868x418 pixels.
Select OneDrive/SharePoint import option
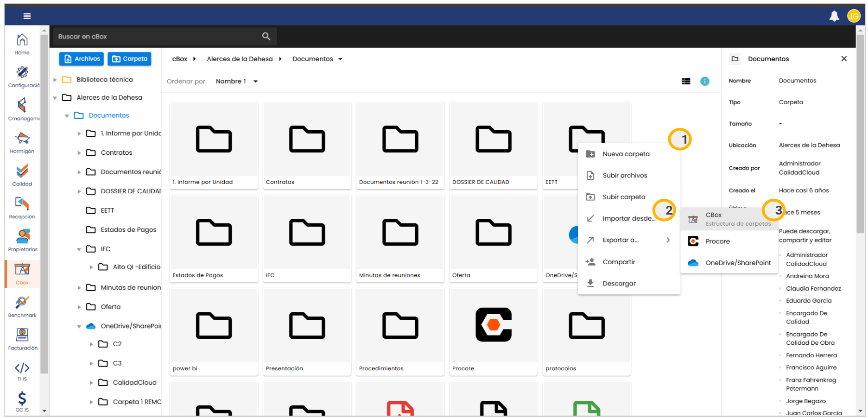coord(738,263)
